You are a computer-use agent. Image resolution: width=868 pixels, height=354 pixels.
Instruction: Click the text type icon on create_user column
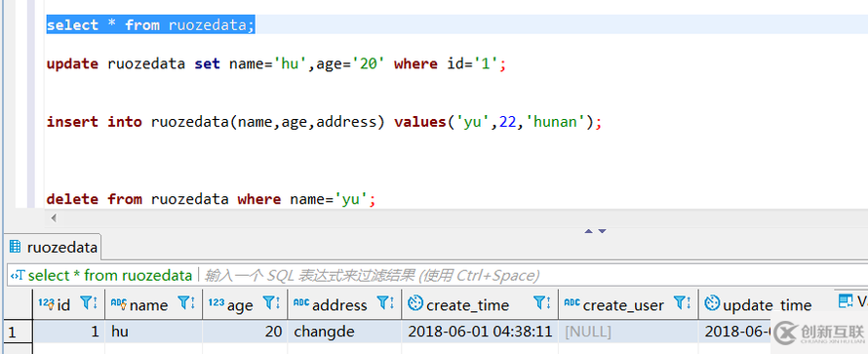(x=572, y=302)
